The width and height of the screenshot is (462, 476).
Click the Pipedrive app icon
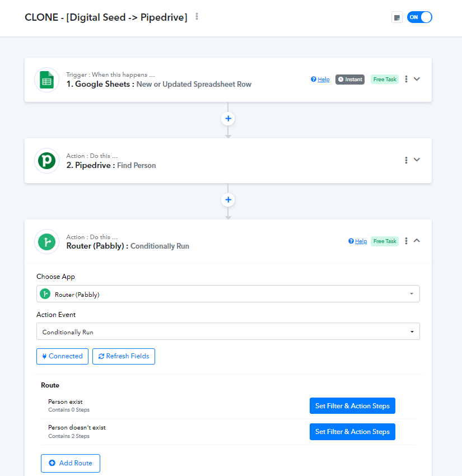46,161
